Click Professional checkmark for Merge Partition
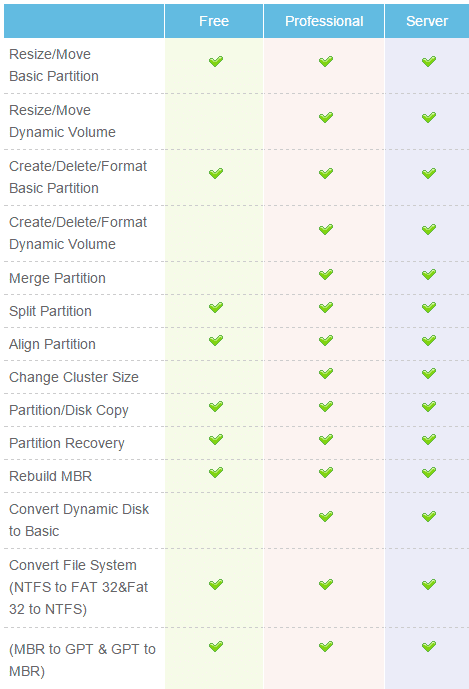The width and height of the screenshot is (469, 689). [326, 275]
